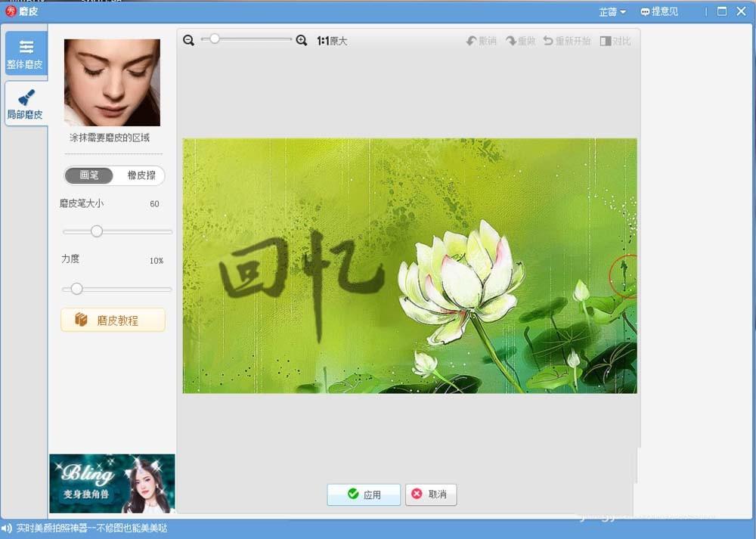The width and height of the screenshot is (756, 539).
Task: Click the zoom in magnifier icon
Action: pyautogui.click(x=302, y=41)
